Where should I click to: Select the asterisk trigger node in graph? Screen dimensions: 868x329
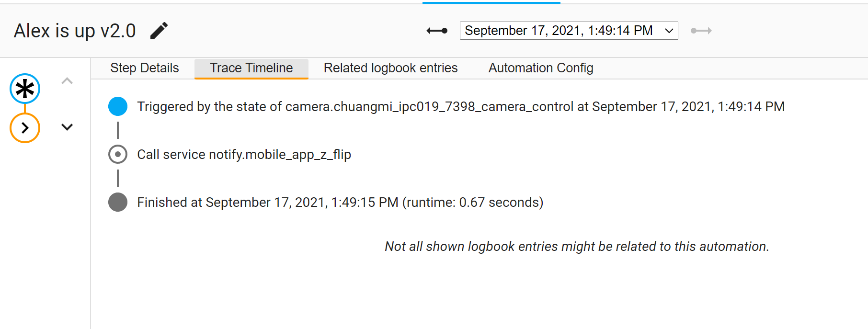point(25,88)
